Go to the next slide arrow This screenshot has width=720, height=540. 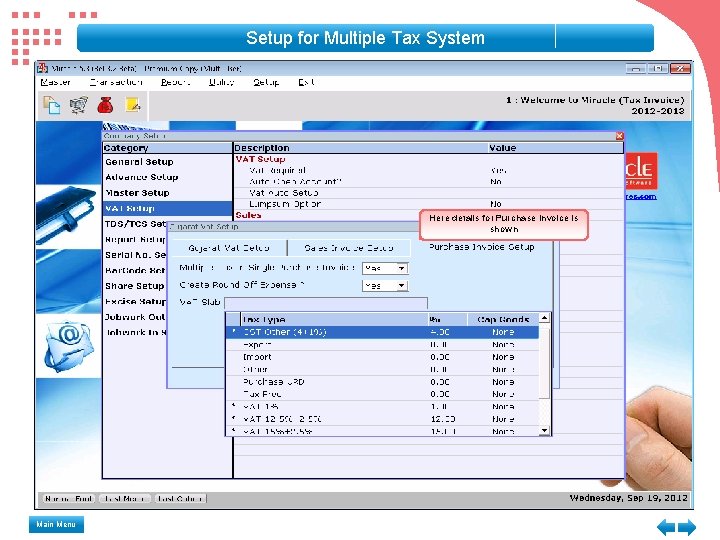tap(687, 527)
